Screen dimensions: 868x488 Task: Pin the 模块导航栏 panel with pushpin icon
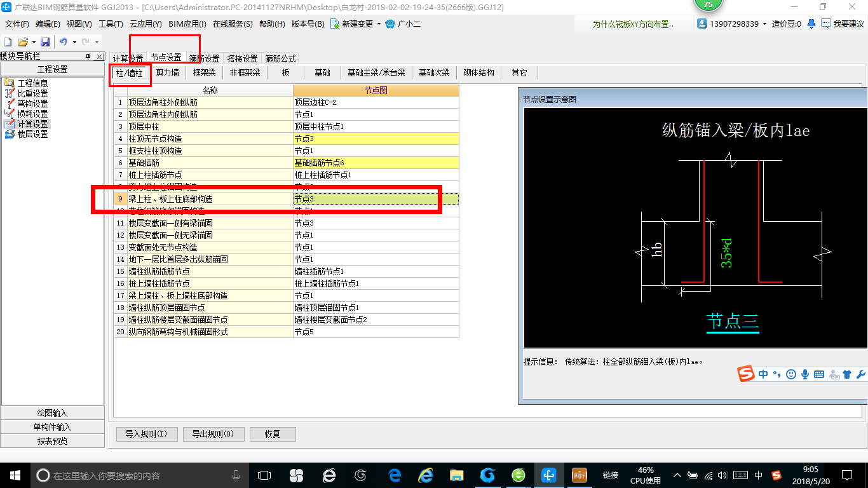click(88, 57)
